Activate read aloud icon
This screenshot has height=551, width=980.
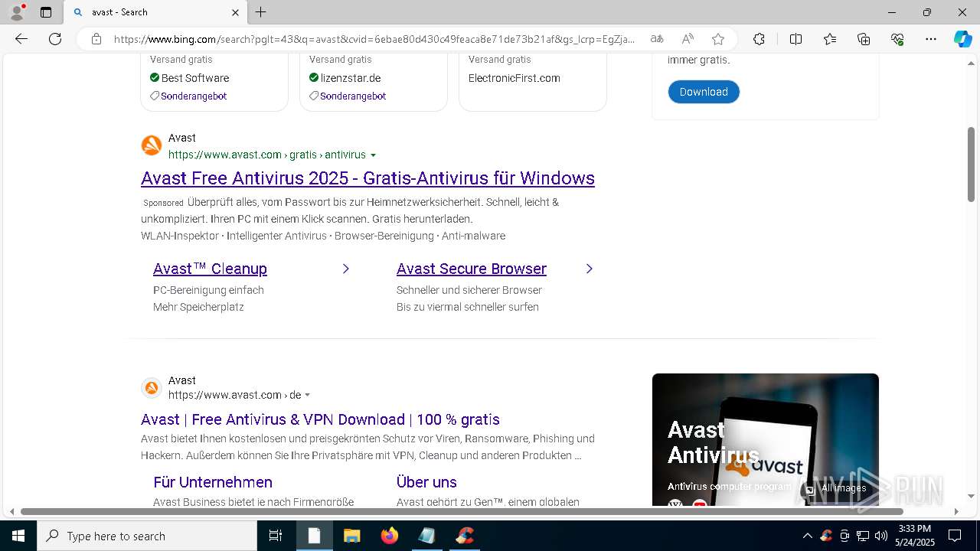(x=688, y=39)
